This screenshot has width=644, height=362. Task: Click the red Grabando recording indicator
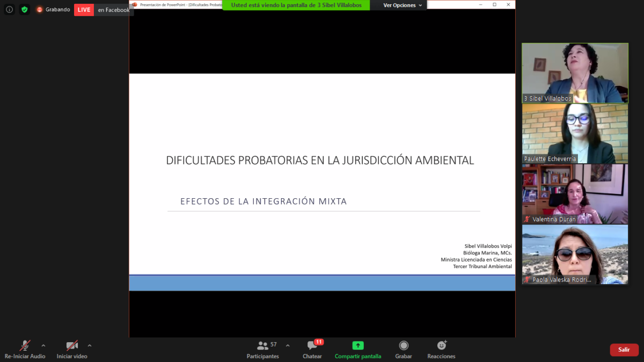(53, 10)
